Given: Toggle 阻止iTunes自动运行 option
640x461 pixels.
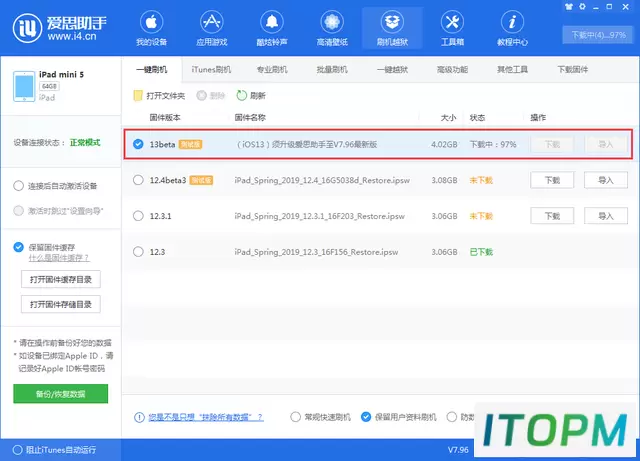Looking at the screenshot, I should coord(18,450).
